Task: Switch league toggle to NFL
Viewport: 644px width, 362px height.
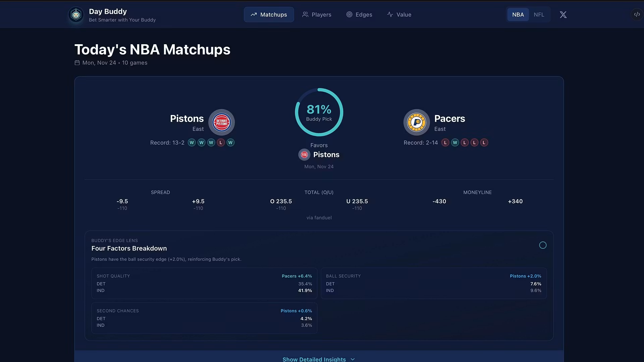Action: [539, 15]
